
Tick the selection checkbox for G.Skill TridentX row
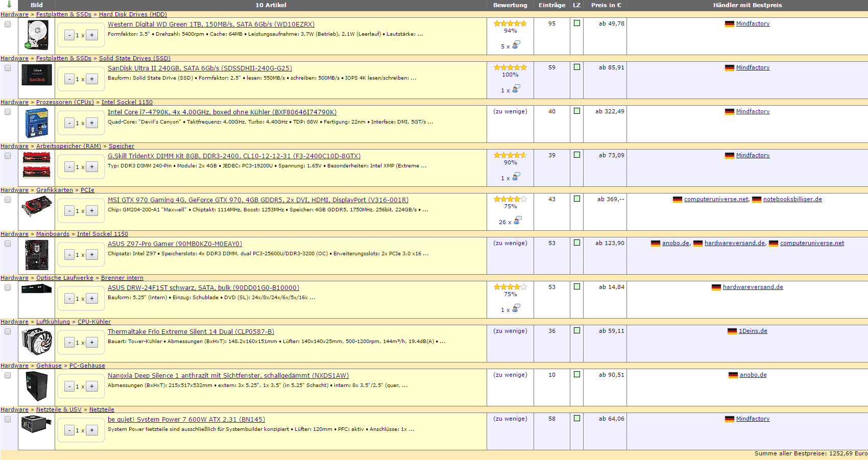pyautogui.click(x=8, y=156)
